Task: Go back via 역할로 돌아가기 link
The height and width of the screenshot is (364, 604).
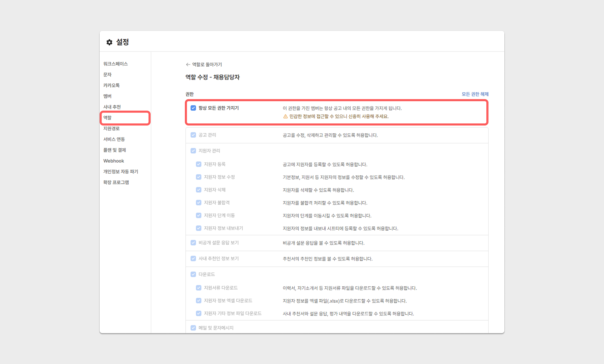Action: tap(207, 64)
